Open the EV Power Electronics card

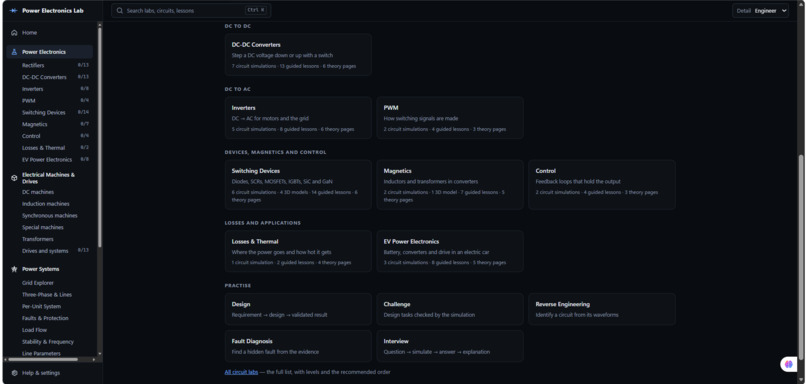click(x=450, y=251)
